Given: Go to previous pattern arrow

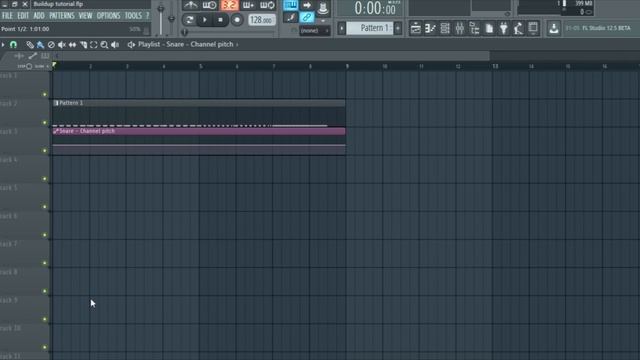Looking at the screenshot, I should [x=342, y=28].
